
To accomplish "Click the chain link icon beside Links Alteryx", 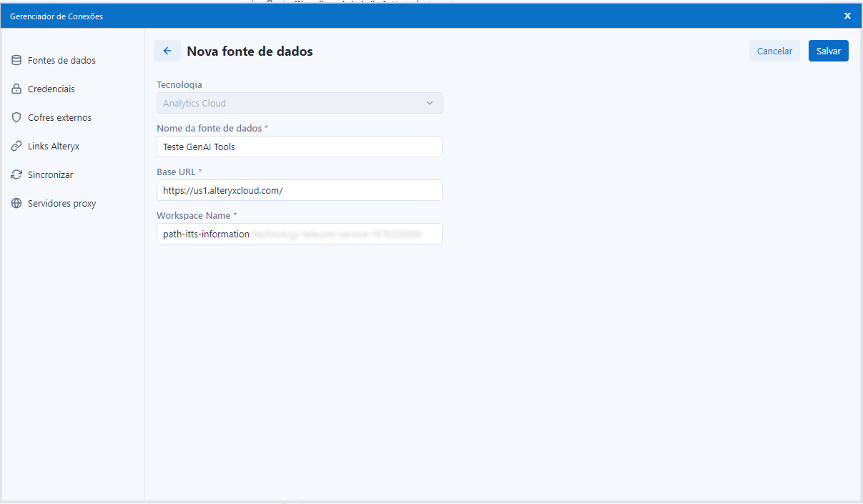I will [16, 147].
